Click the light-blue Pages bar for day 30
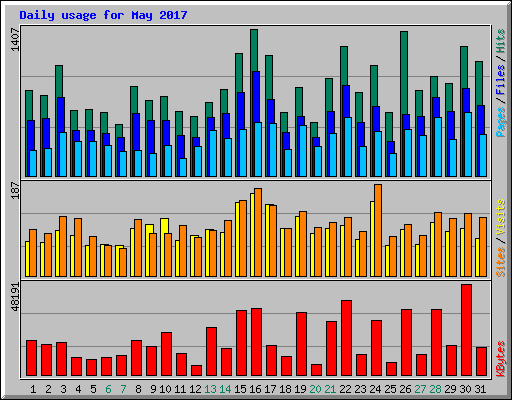The height and width of the screenshot is (400, 512). point(468,144)
